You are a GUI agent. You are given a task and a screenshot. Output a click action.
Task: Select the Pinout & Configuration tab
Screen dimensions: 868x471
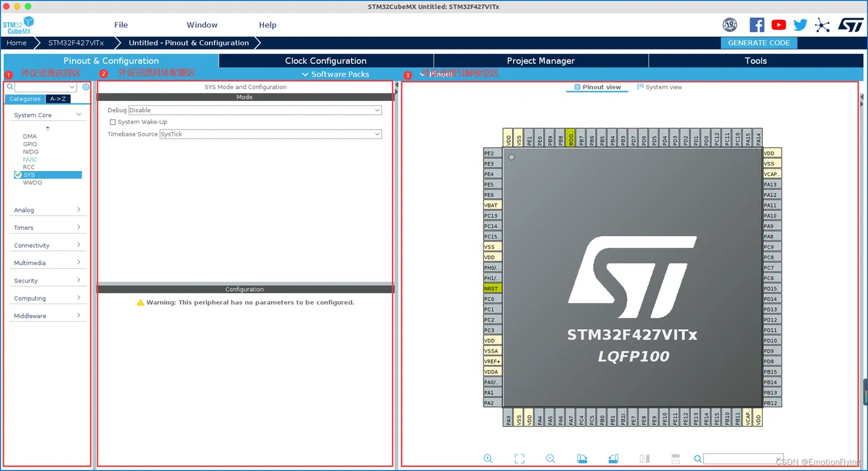[111, 61]
